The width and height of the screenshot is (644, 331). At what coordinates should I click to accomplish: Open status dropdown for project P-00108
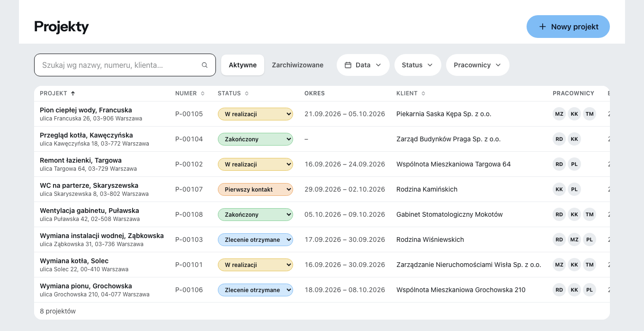pyautogui.click(x=255, y=214)
